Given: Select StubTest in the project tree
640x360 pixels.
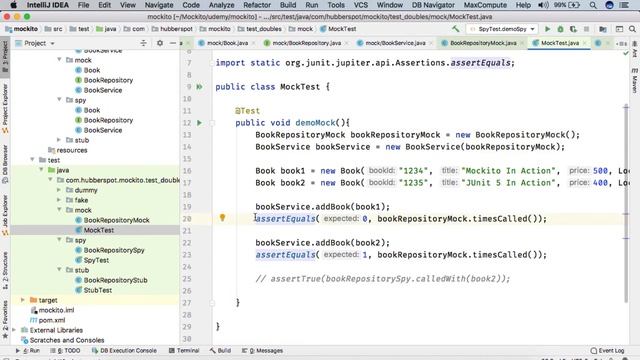Looking at the screenshot, I should (x=98, y=290).
